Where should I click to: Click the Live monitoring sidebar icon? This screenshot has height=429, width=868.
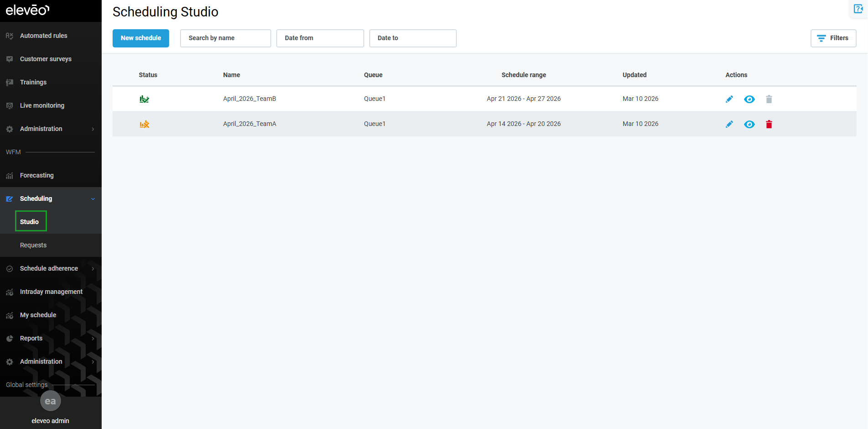click(10, 105)
